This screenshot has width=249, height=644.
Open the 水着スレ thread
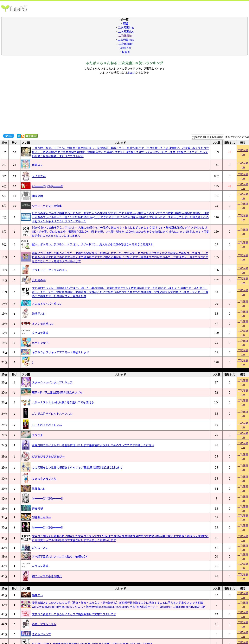[x=37, y=165]
